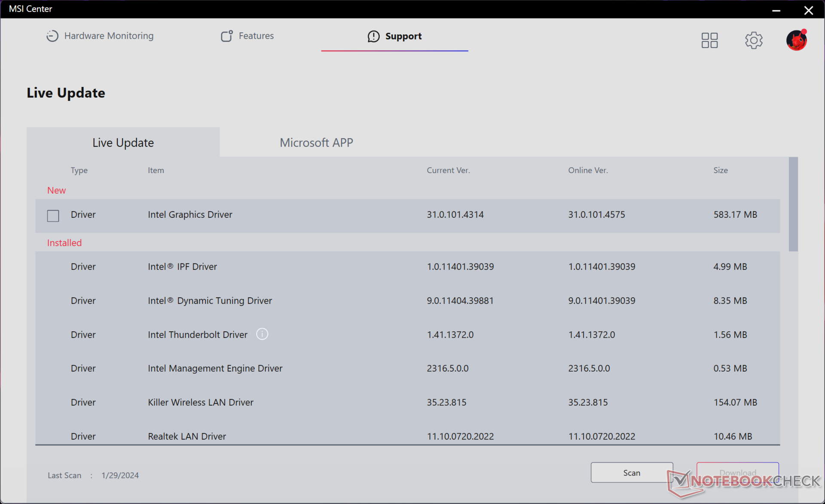The height and width of the screenshot is (504, 825).
Task: Click the Online Ver. column header
Action: point(588,171)
